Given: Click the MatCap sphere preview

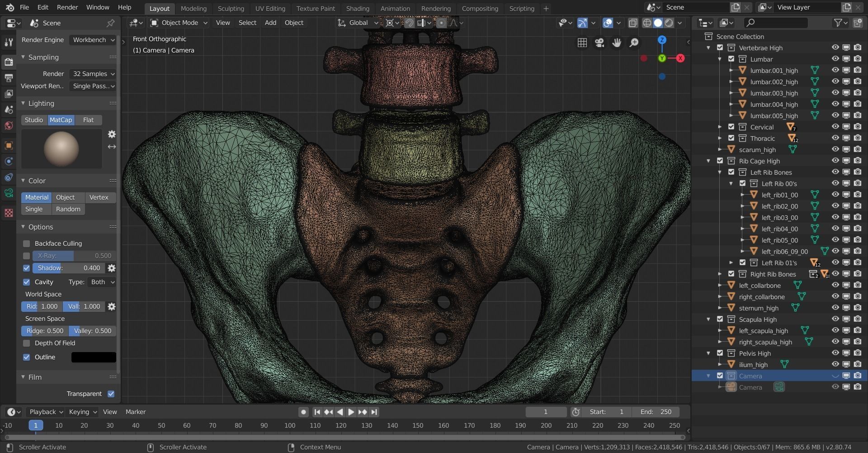Looking at the screenshot, I should pos(61,149).
